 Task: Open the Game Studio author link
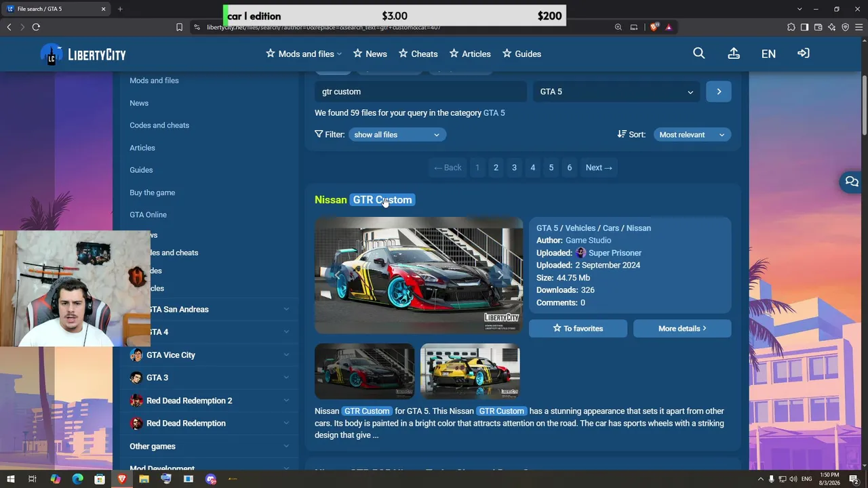click(588, 241)
